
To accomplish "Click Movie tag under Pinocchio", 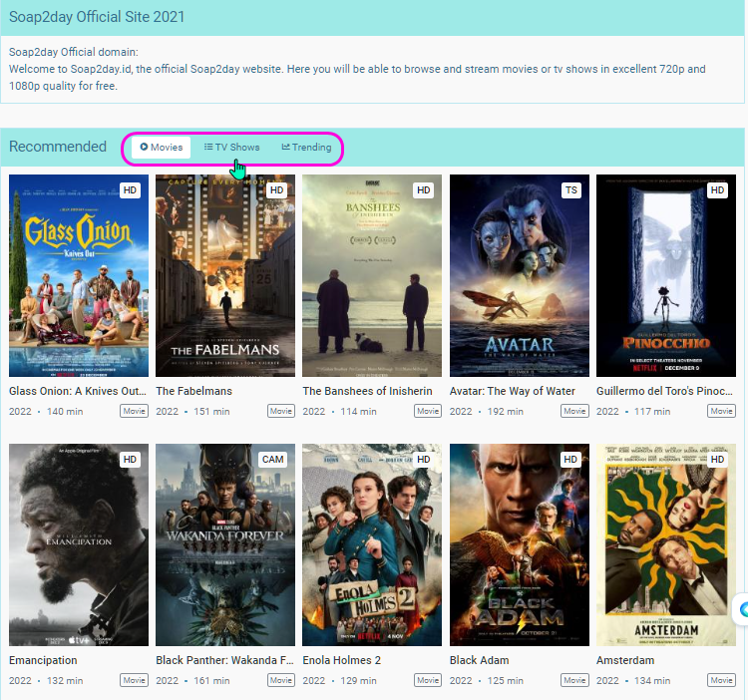I will tap(722, 411).
